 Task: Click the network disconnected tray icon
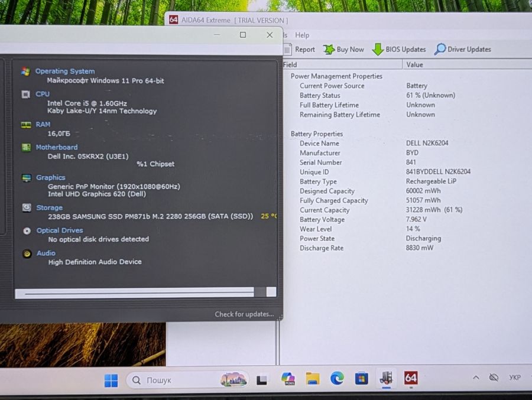point(494,378)
